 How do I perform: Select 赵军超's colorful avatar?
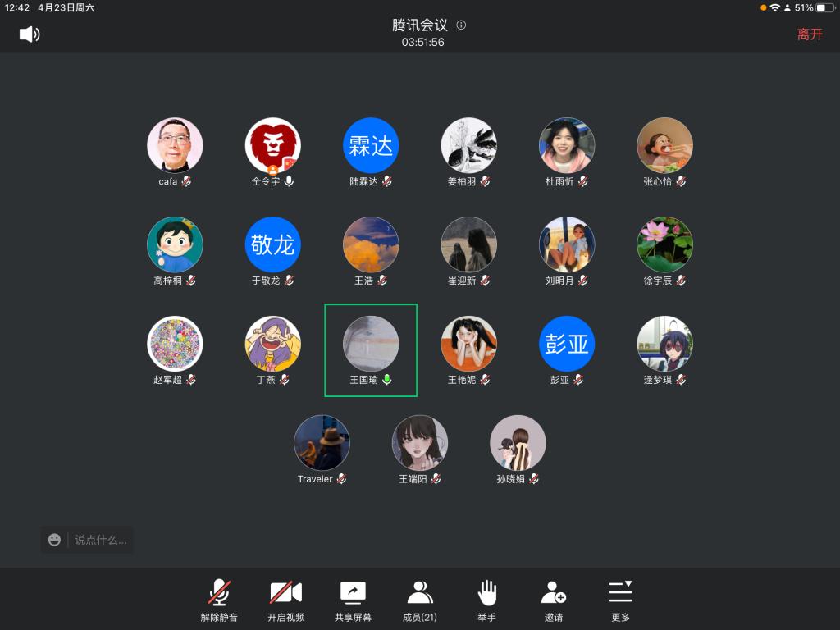pyautogui.click(x=175, y=344)
